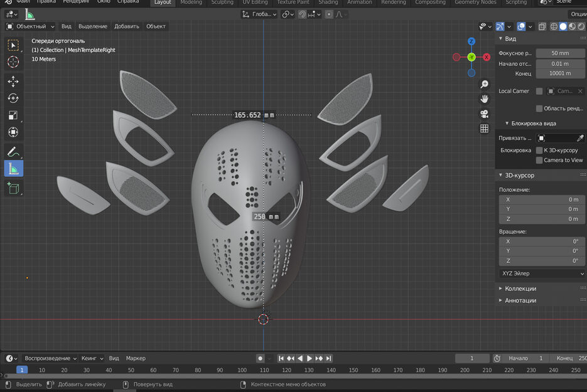Open the Объект menu
This screenshot has height=392, width=587.
(x=156, y=26)
